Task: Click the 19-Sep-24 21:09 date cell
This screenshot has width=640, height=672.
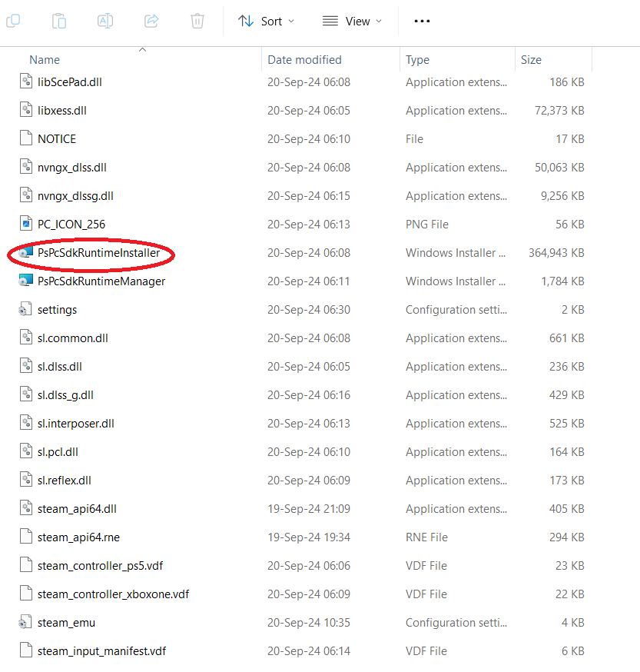Action: click(x=309, y=509)
